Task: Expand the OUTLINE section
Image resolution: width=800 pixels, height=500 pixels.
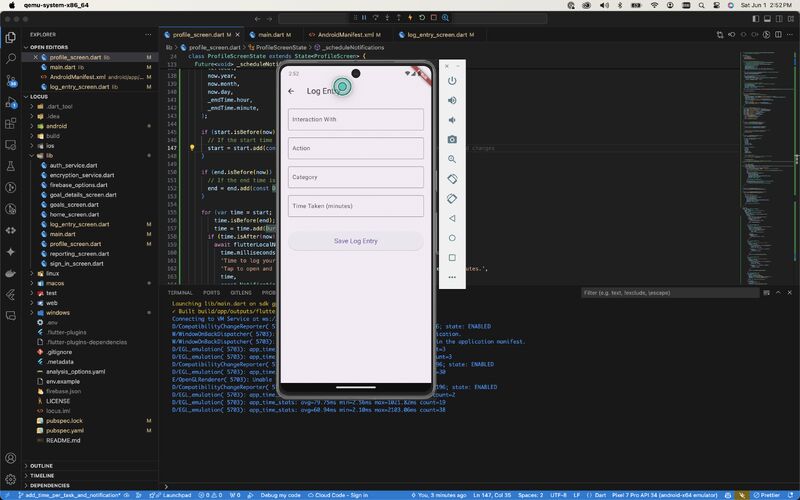Action: click(41, 465)
